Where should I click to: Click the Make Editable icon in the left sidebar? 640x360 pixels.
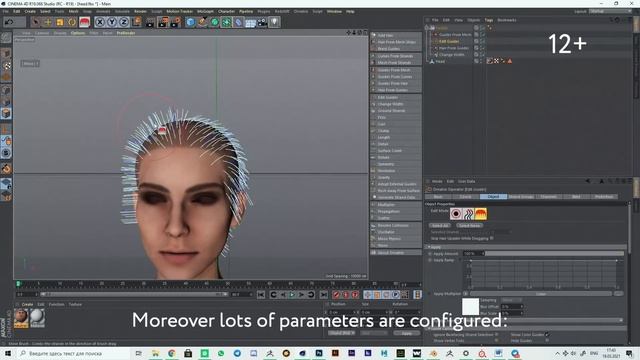6,38
